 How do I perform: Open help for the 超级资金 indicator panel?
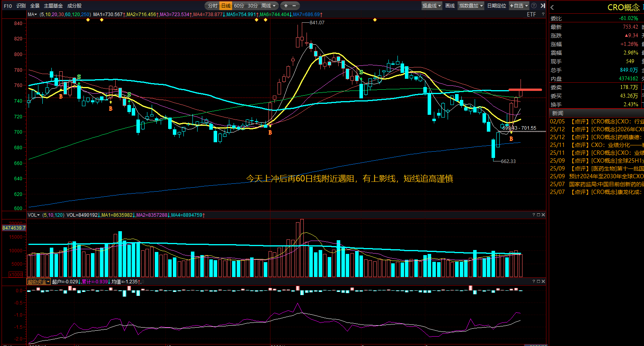534,281
